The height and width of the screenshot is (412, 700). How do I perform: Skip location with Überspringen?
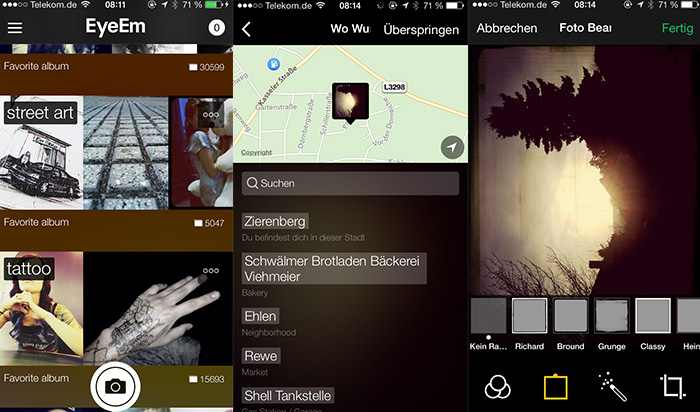pyautogui.click(x=421, y=30)
